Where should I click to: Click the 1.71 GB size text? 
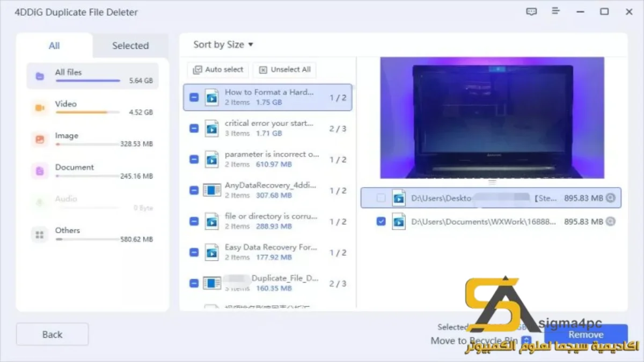click(x=269, y=133)
